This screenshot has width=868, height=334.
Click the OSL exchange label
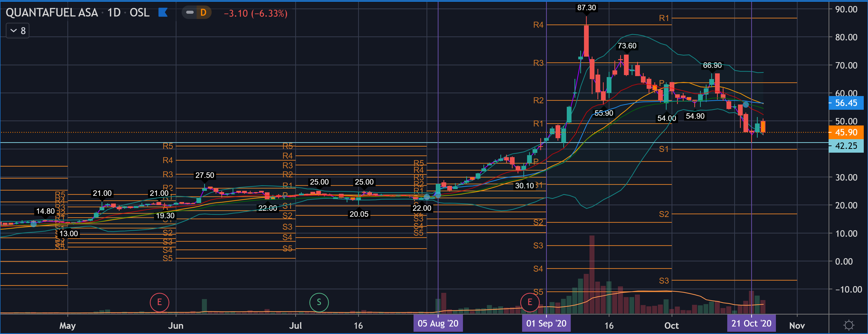pos(140,13)
